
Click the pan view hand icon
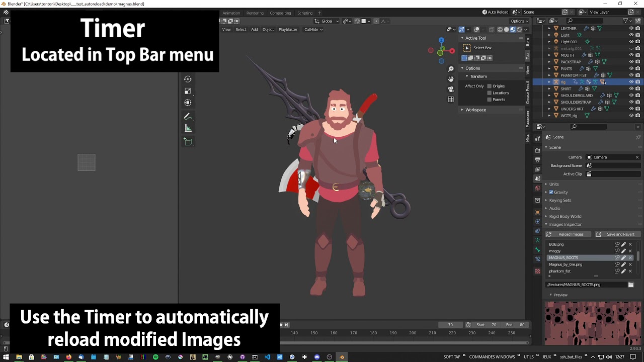(x=451, y=79)
